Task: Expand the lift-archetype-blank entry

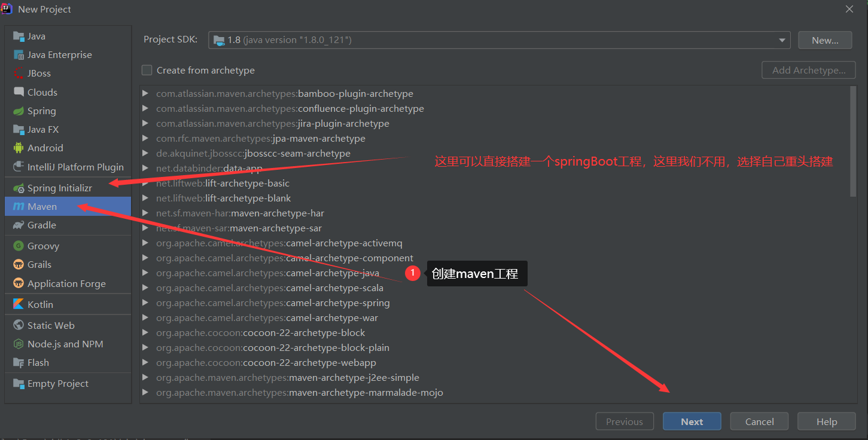Action: (145, 198)
